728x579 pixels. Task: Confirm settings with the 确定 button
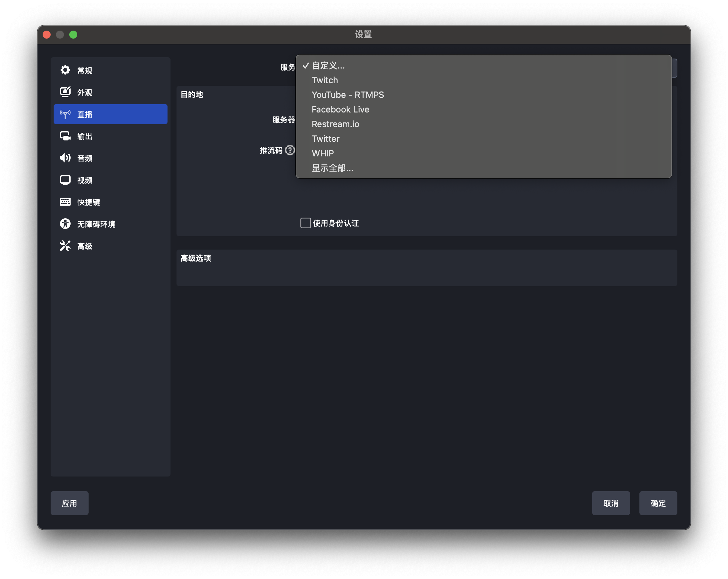658,503
